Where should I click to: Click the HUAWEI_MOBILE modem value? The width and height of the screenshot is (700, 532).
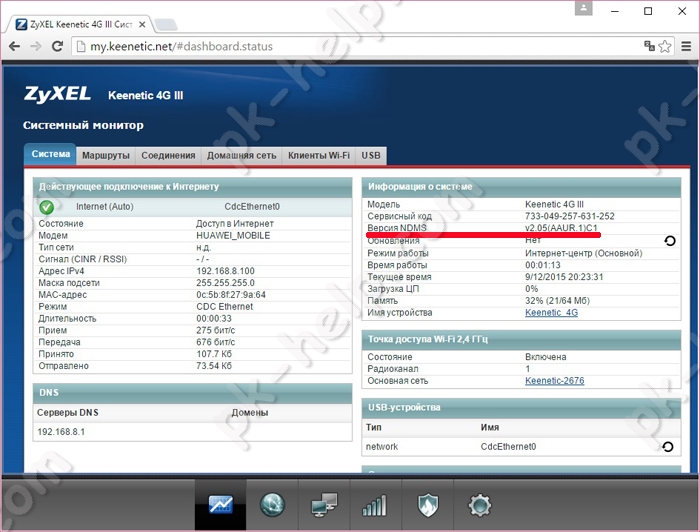point(233,235)
